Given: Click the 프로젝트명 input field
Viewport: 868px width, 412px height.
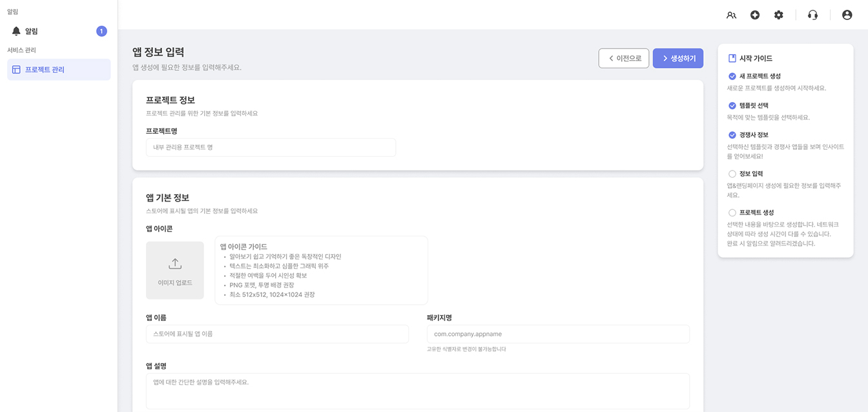Looking at the screenshot, I should click(x=271, y=147).
